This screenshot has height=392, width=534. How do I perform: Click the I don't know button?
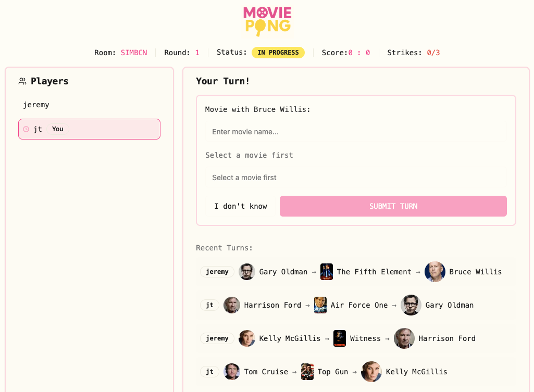click(241, 206)
